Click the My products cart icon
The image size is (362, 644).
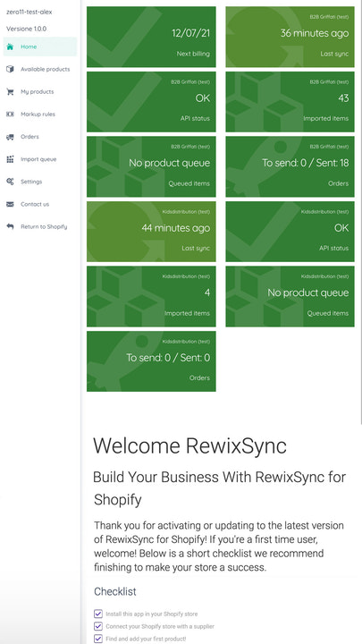click(10, 91)
